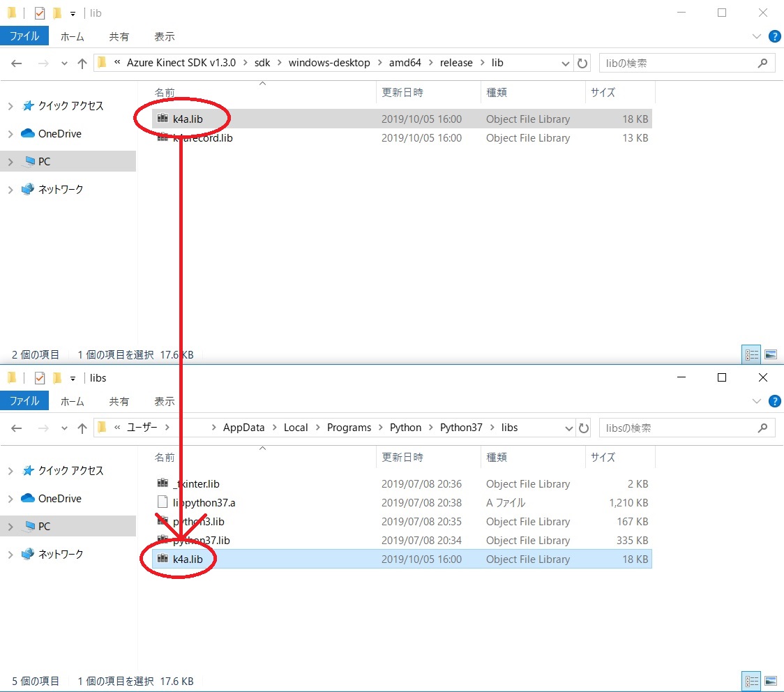Refresh the libs window folder view

click(584, 428)
